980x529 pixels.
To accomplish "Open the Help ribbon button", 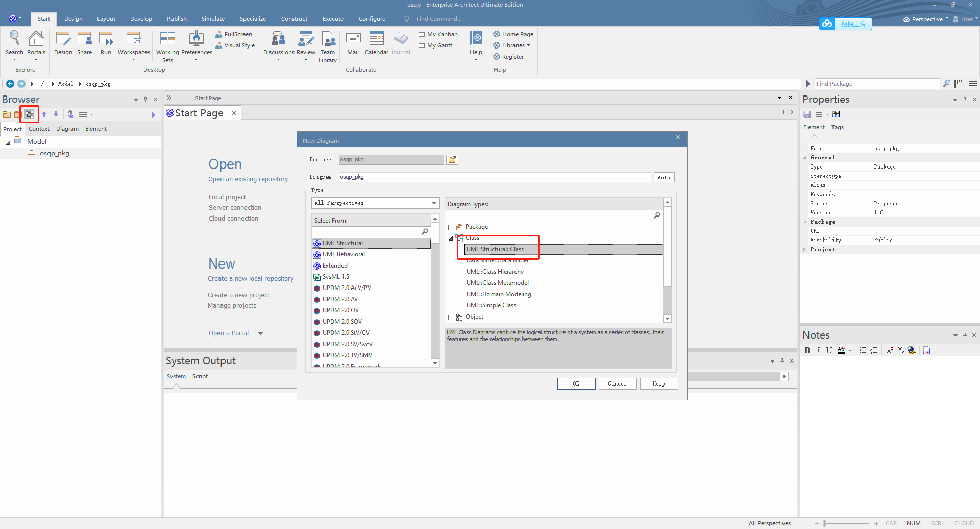I will pos(476,45).
